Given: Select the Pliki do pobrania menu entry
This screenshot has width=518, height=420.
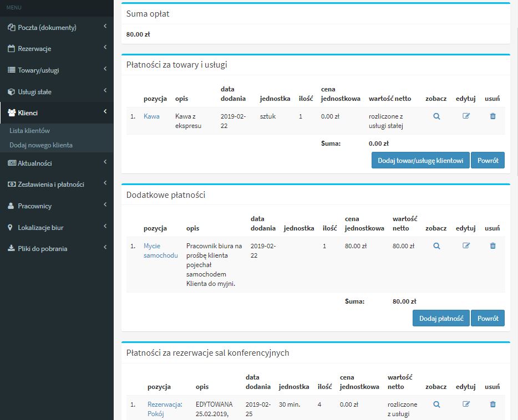Looking at the screenshot, I should coord(57,248).
